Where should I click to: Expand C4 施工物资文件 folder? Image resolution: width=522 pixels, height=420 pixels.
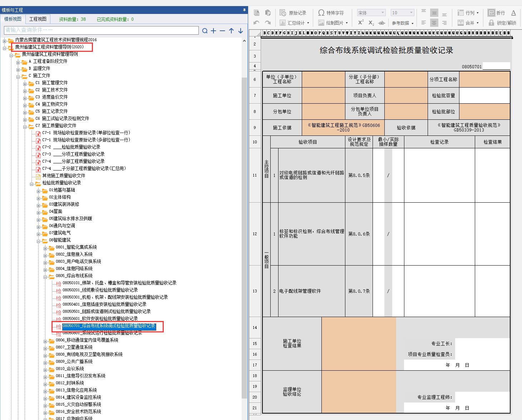click(25, 105)
